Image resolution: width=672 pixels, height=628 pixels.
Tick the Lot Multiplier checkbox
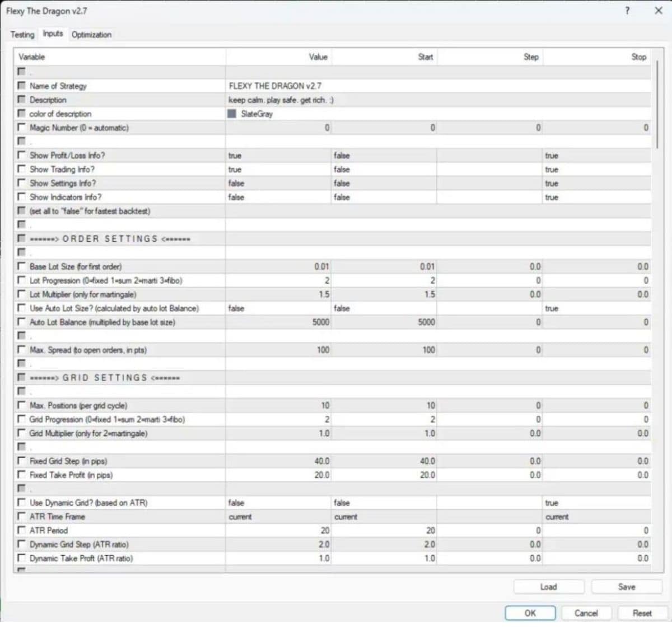pos(22,294)
